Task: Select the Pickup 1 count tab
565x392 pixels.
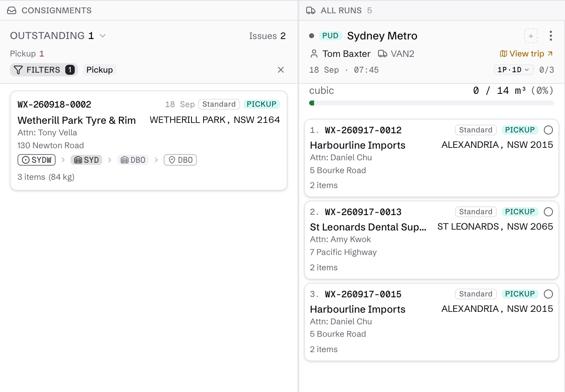Action: click(x=27, y=54)
